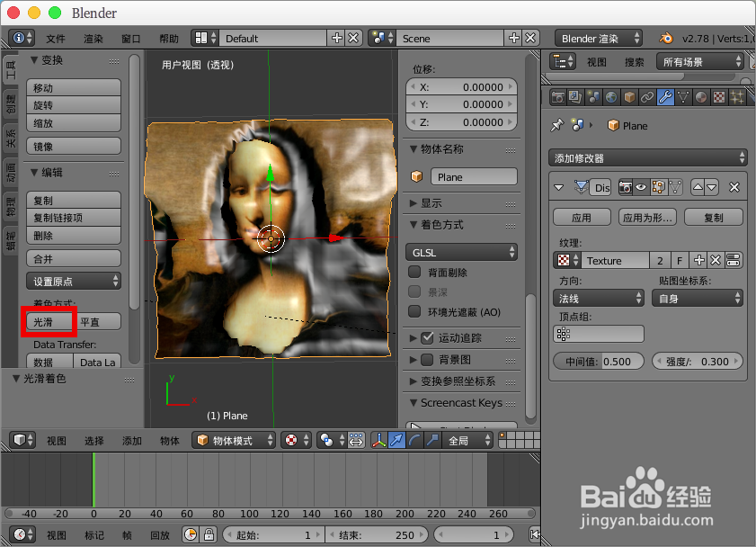This screenshot has width=756, height=547.
Task: Open the Material sphere tab
Action: 701,97
